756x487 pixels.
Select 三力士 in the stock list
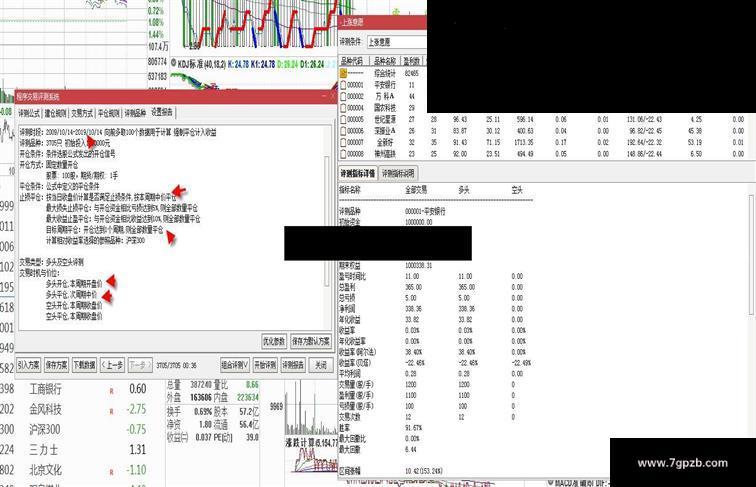pos(43,450)
